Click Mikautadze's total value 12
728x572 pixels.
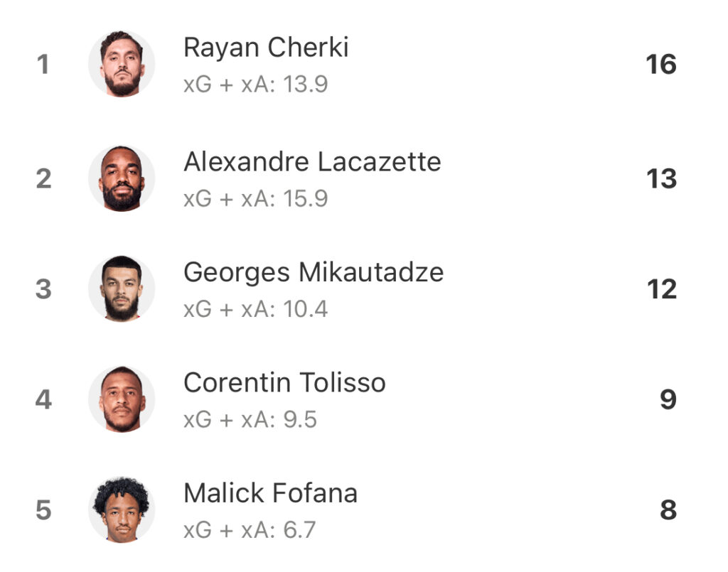pyautogui.click(x=662, y=289)
